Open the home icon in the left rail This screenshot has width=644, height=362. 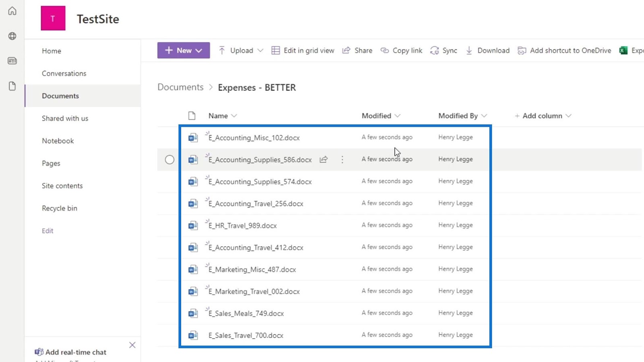pyautogui.click(x=12, y=11)
